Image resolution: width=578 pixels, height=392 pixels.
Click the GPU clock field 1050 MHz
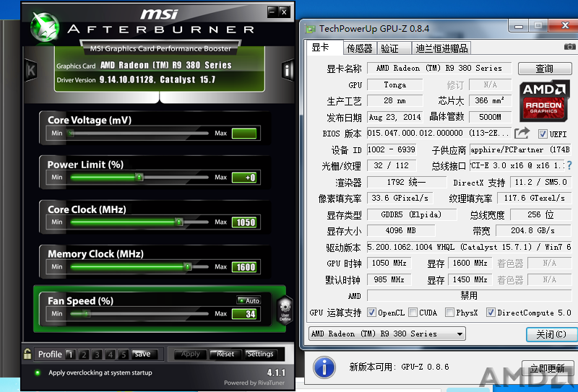(389, 263)
